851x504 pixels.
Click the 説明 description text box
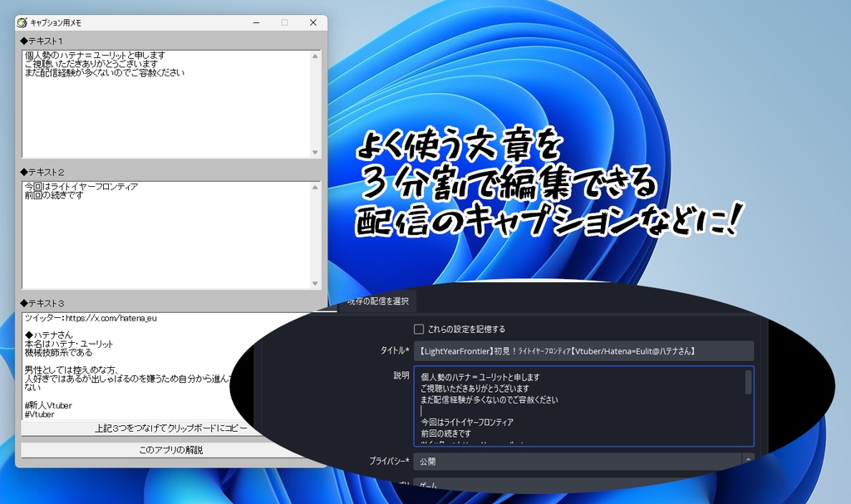[x=583, y=406]
